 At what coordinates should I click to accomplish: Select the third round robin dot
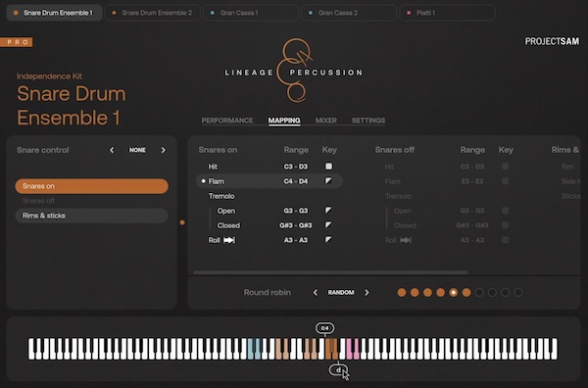[427, 292]
